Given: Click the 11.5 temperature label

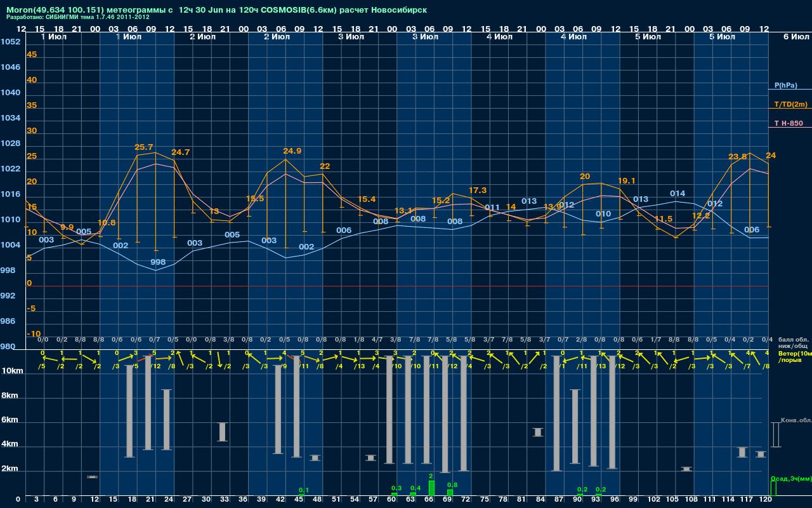Looking at the screenshot, I should (x=664, y=219).
